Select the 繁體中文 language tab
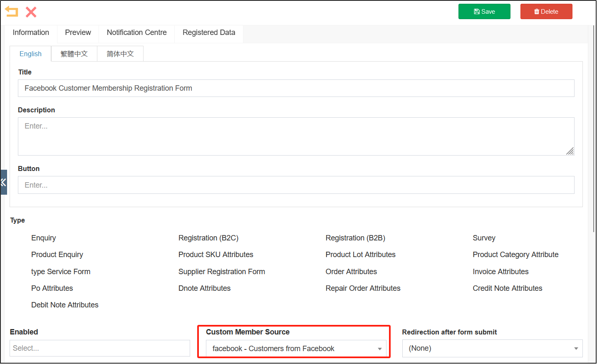The image size is (597, 364). pos(74,54)
